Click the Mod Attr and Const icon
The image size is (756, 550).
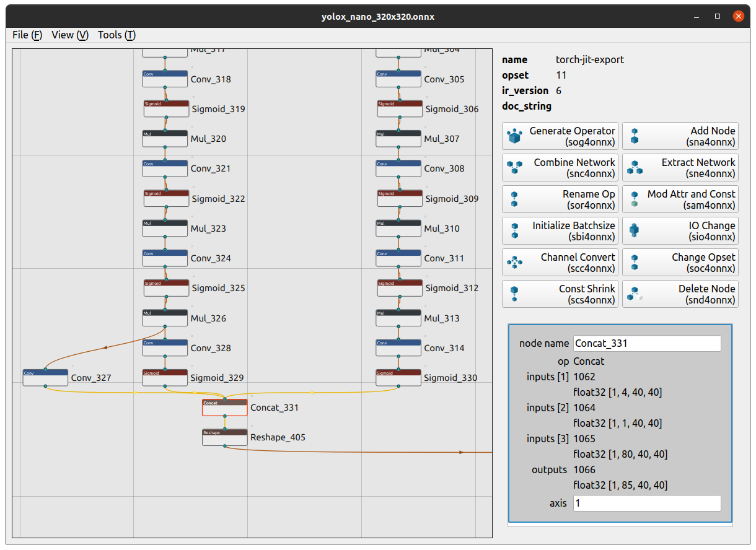tap(634, 199)
